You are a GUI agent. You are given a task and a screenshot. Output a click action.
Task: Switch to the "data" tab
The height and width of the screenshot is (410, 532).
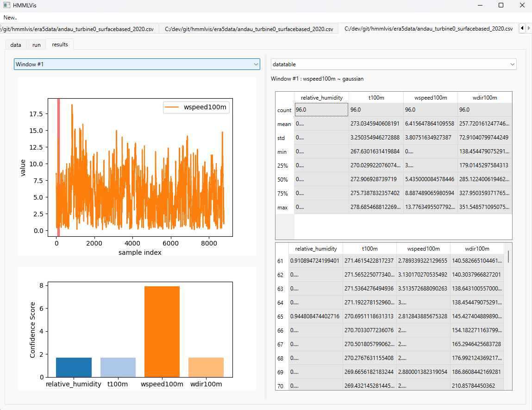click(x=16, y=44)
